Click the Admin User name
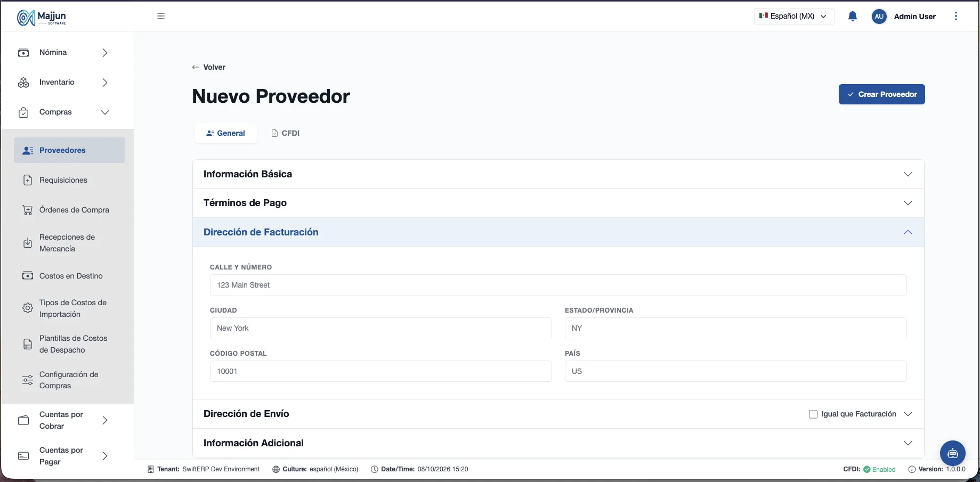 [915, 17]
